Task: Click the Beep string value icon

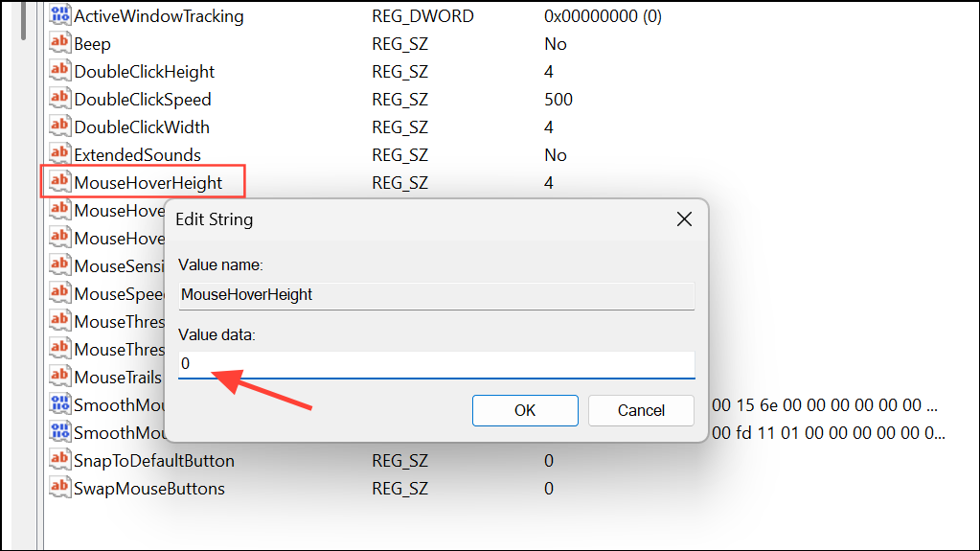Action: [59, 44]
